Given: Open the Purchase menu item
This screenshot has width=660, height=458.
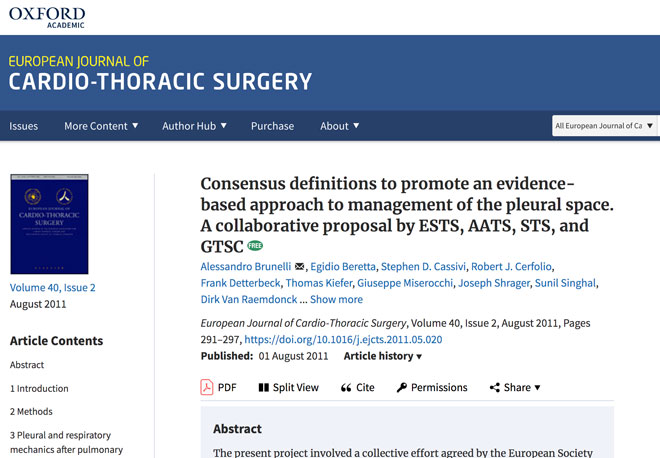Looking at the screenshot, I should pos(272,126).
